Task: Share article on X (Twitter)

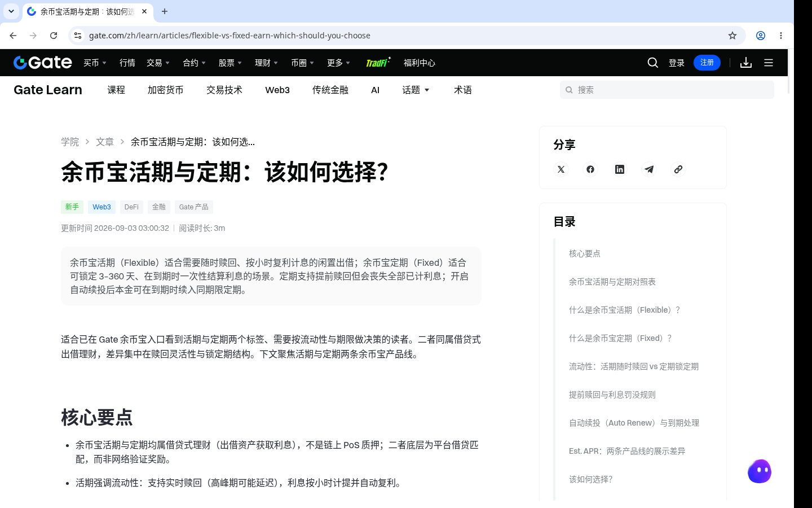Action: click(561, 169)
